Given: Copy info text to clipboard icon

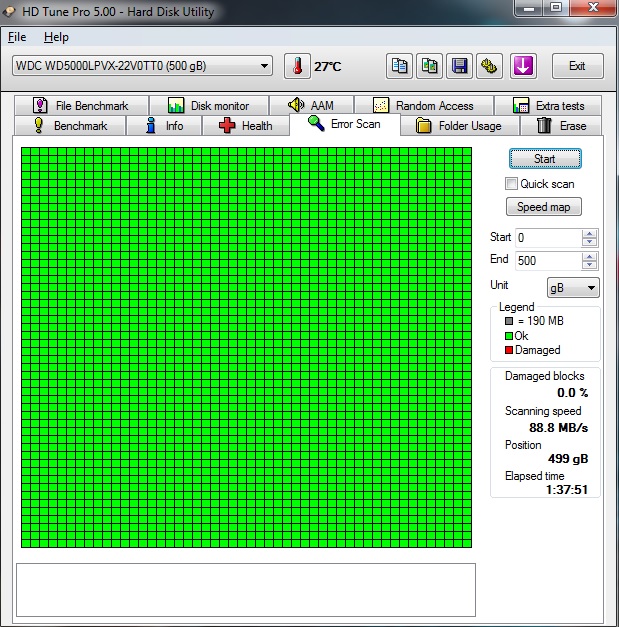Looking at the screenshot, I should [x=400, y=66].
